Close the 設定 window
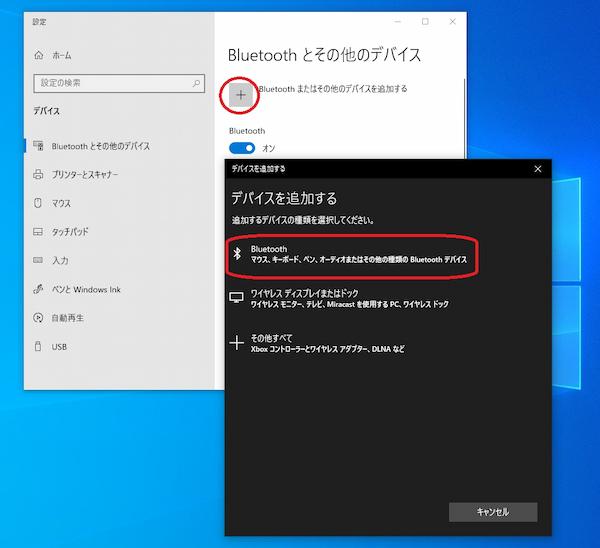 click(452, 22)
